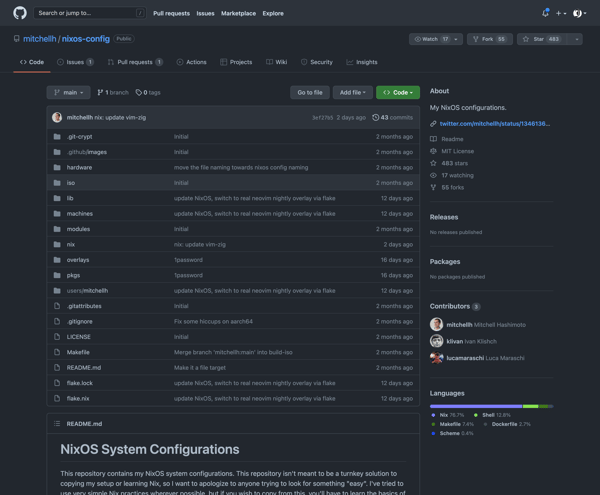The height and width of the screenshot is (495, 600).
Task: Switch to the repository Pull requests tab
Action: click(x=135, y=62)
